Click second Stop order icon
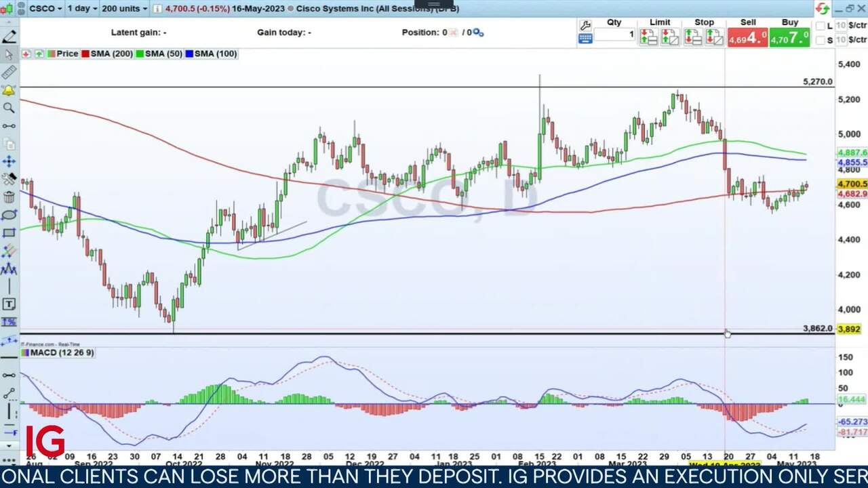Image resolution: width=868 pixels, height=488 pixels. tap(715, 37)
